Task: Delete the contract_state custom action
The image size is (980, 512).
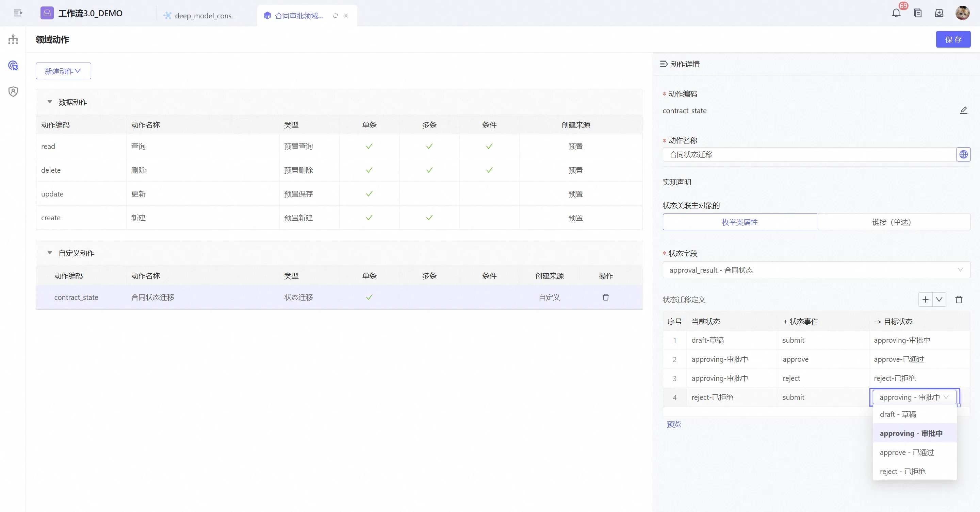Action: tap(606, 297)
